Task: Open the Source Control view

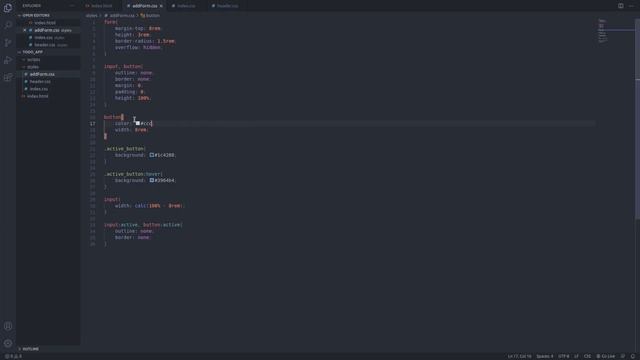Action: pos(8,42)
